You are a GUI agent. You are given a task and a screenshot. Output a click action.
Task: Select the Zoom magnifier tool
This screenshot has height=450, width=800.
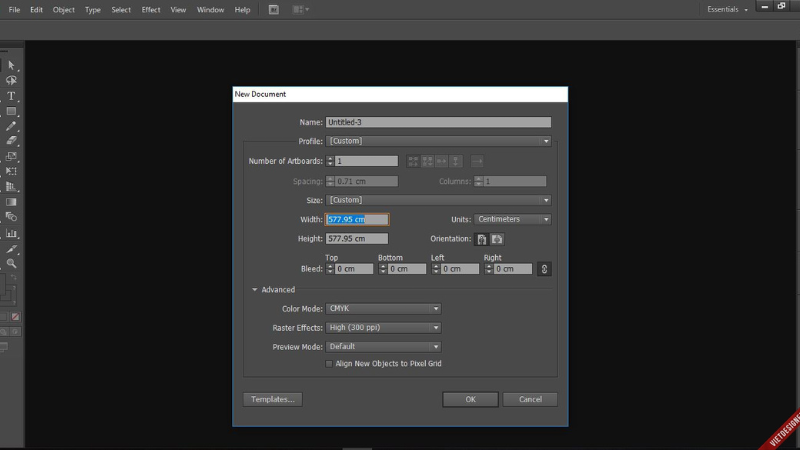coord(11,263)
